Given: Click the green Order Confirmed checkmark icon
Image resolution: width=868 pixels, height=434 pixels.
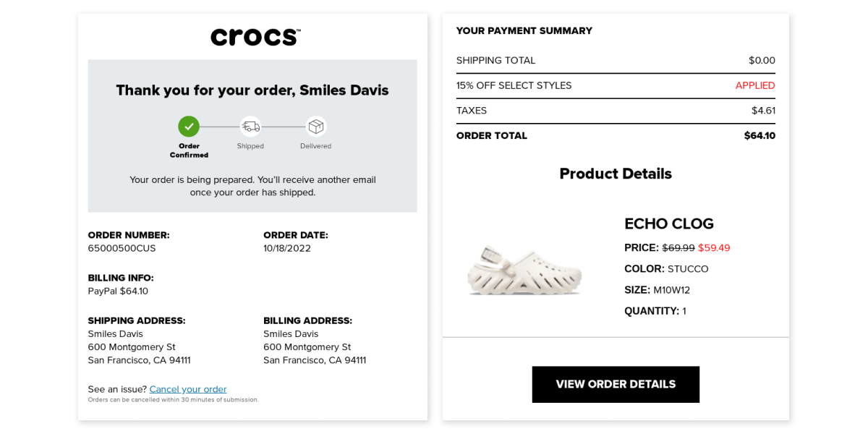Looking at the screenshot, I should click(x=189, y=127).
